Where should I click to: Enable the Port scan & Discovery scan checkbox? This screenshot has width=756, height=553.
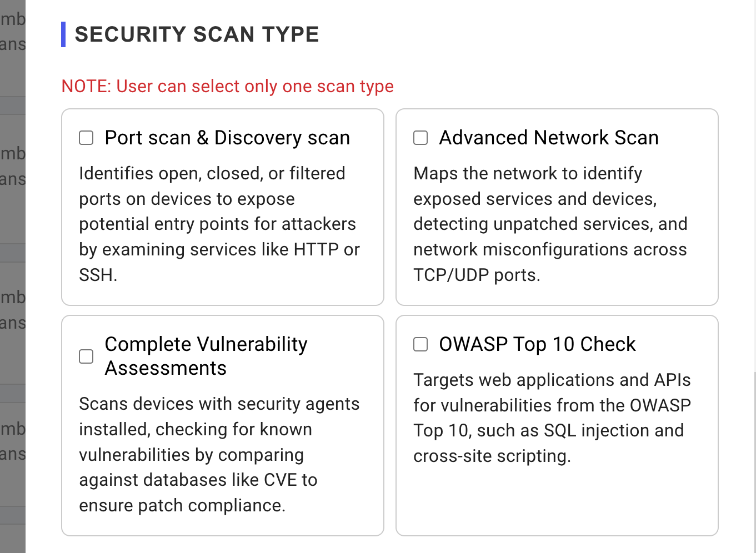pos(86,137)
